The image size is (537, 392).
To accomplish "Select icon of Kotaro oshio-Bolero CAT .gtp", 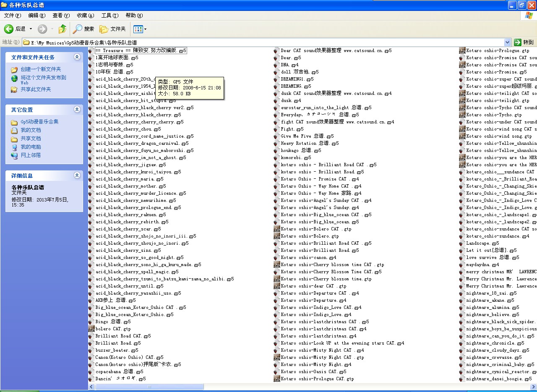I will point(277,229).
